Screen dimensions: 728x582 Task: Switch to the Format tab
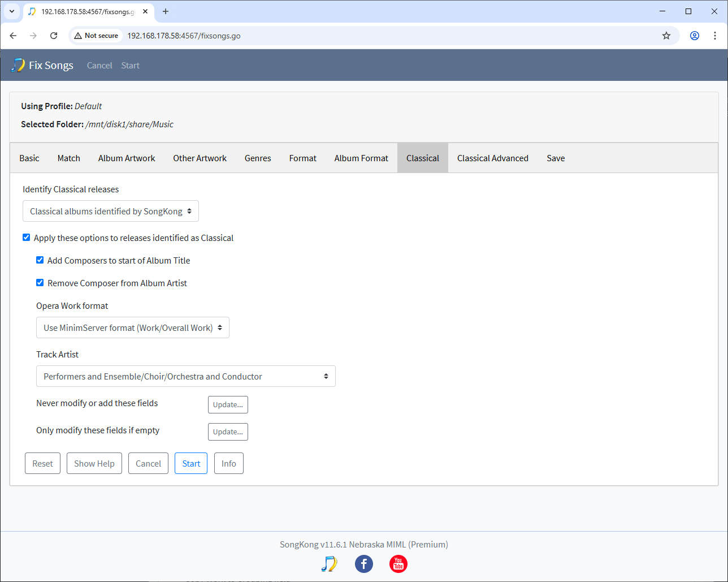pos(303,158)
